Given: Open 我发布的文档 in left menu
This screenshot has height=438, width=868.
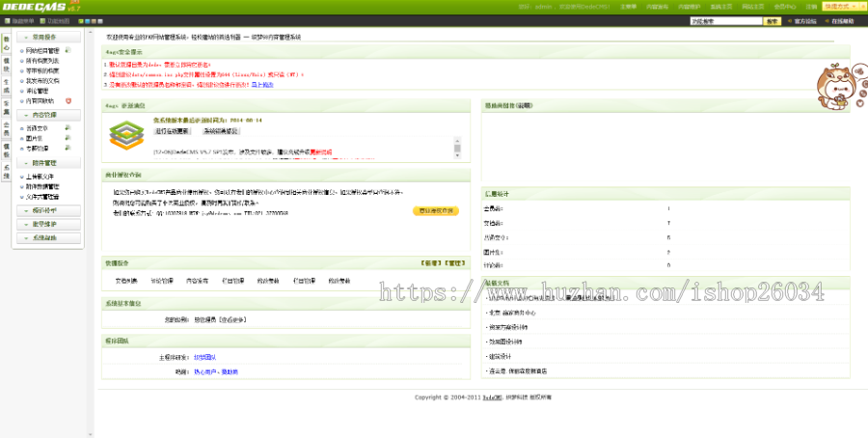Looking at the screenshot, I should 42,80.
